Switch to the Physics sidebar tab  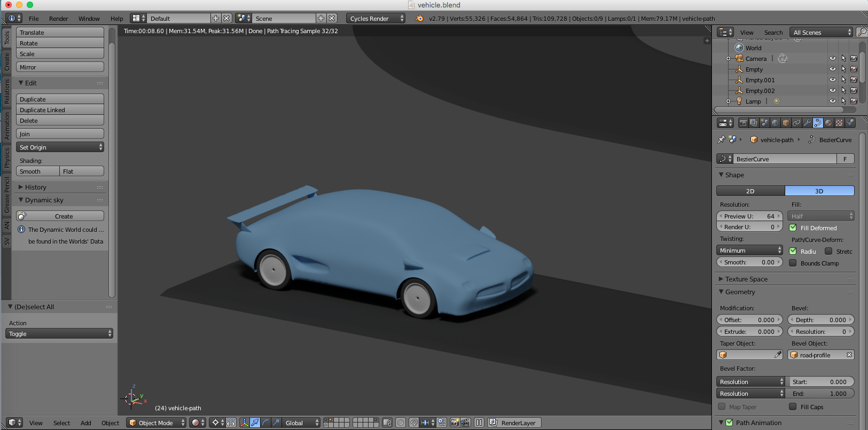point(7,158)
